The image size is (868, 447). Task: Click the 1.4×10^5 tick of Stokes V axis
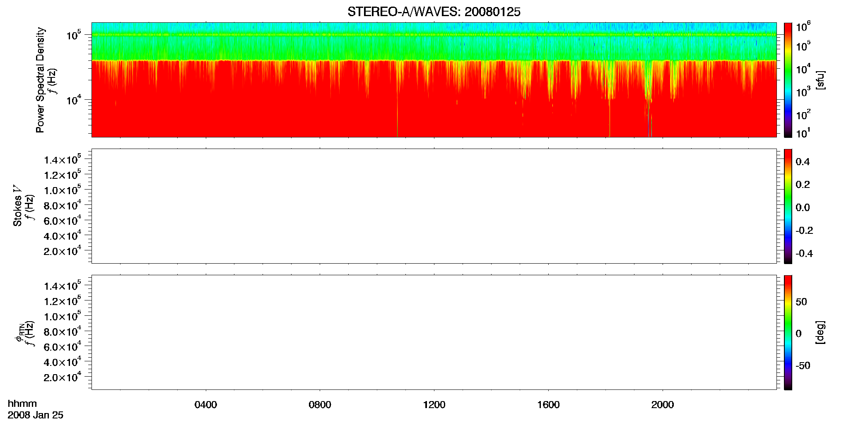click(63, 160)
